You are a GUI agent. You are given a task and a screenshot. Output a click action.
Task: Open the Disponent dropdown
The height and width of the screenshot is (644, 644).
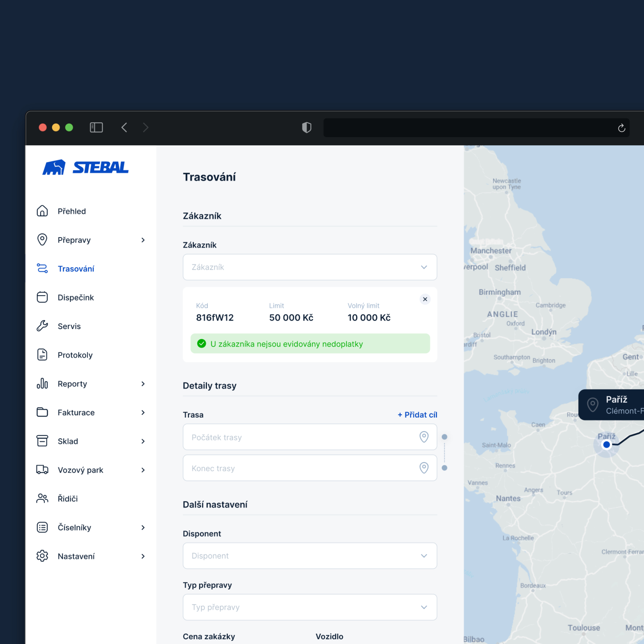pyautogui.click(x=310, y=556)
